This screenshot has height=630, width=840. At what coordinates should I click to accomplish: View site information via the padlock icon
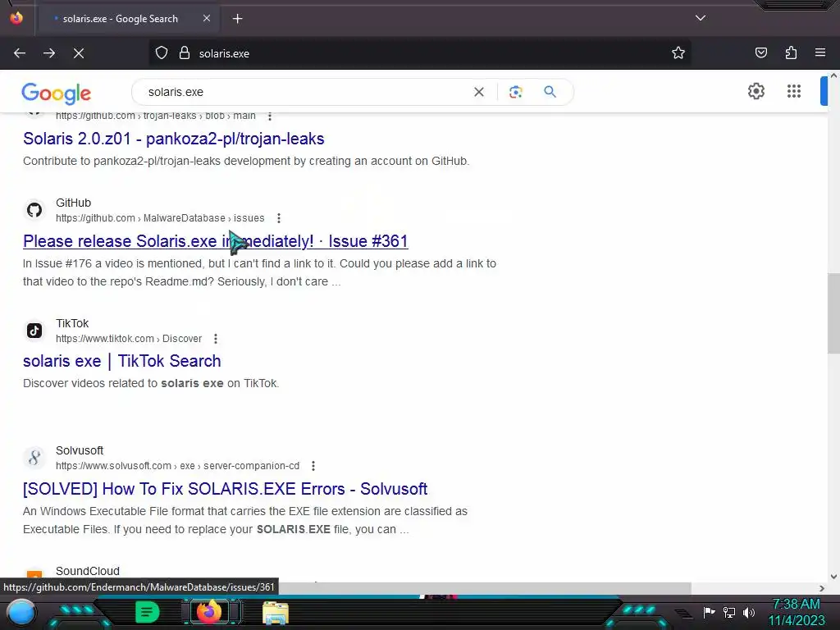tap(185, 53)
